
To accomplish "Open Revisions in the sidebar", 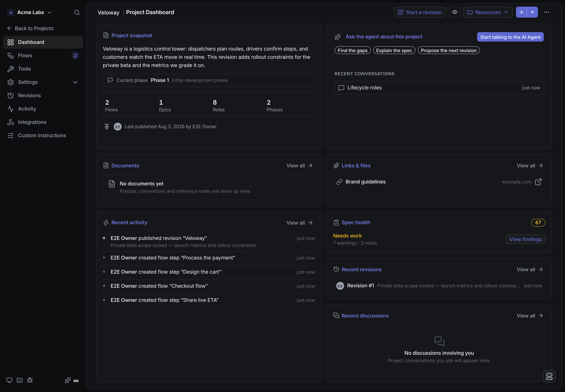I will tap(43, 95).
